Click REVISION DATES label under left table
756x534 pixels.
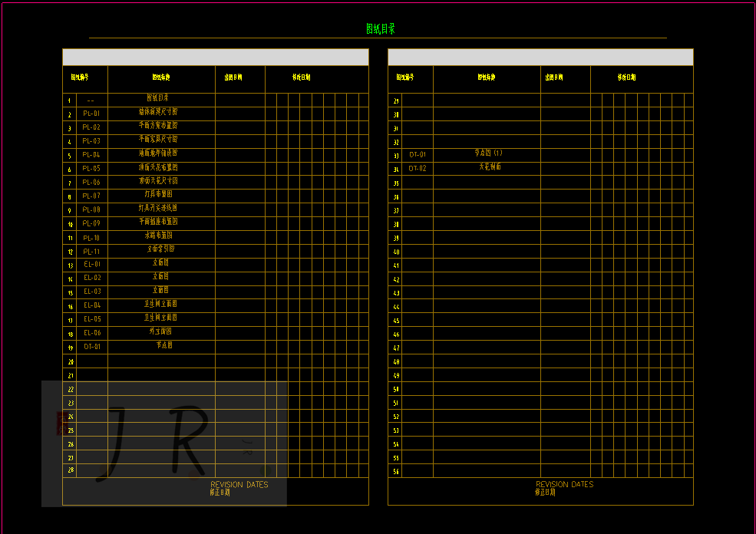point(239,485)
